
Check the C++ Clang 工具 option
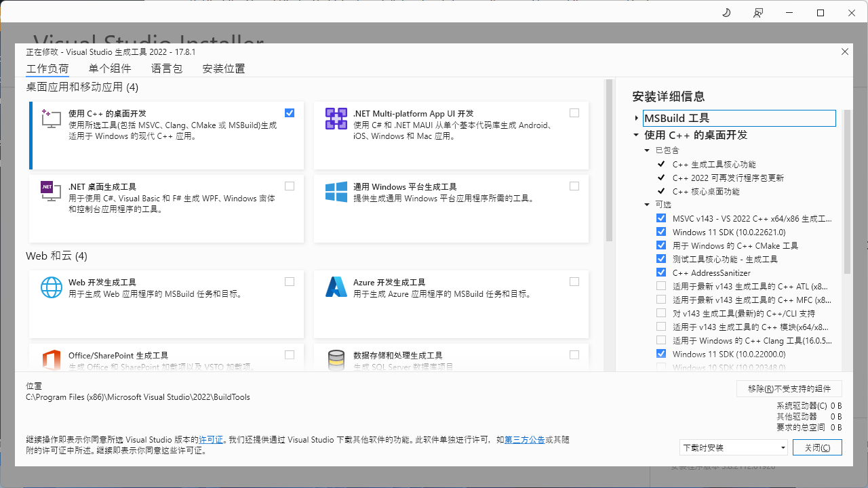(x=661, y=340)
